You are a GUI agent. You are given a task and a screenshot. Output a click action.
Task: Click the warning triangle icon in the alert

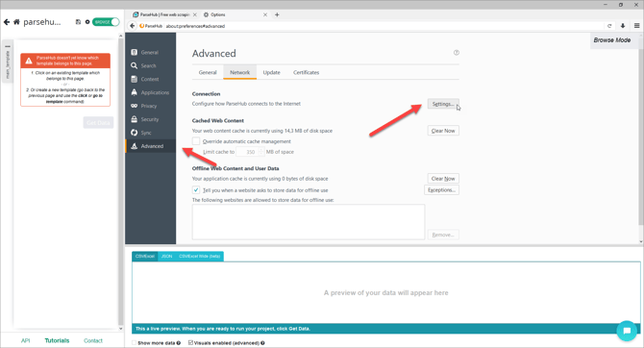[x=29, y=61]
